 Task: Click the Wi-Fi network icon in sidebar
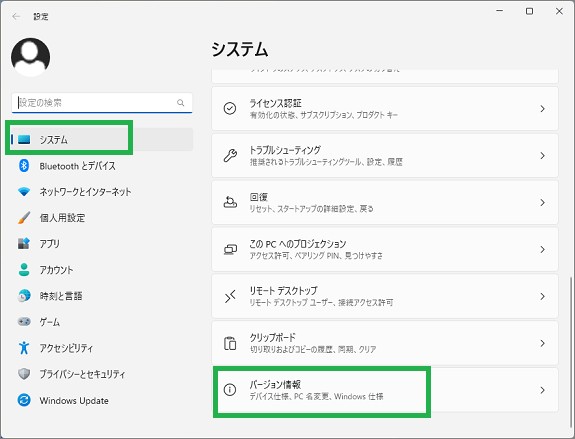point(24,191)
